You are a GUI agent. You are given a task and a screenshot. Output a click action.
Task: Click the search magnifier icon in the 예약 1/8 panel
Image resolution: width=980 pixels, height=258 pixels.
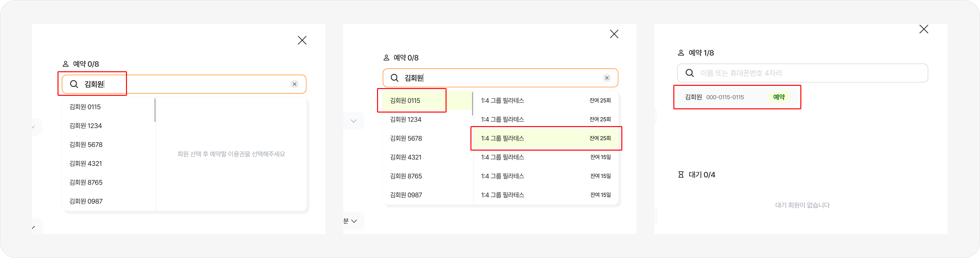coord(689,73)
